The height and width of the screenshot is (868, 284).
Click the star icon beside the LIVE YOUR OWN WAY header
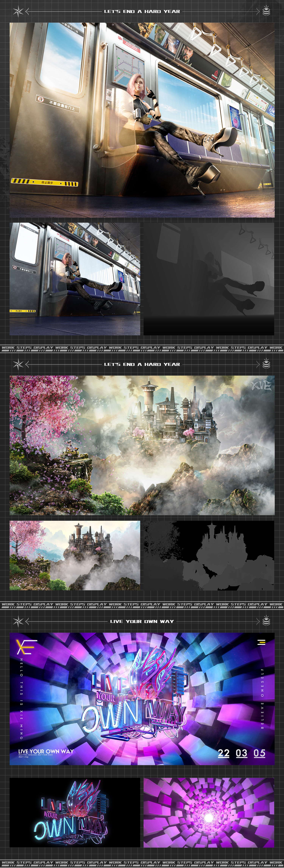pos(18,621)
